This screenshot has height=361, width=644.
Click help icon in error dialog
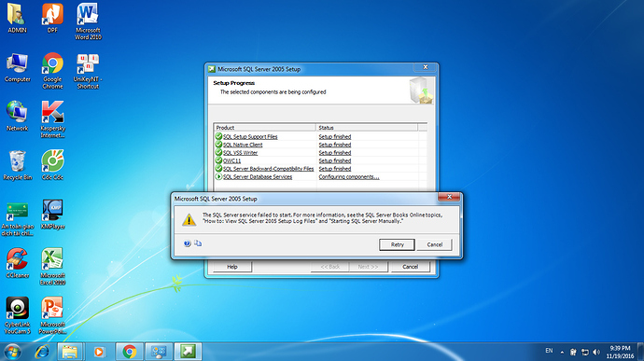click(188, 243)
